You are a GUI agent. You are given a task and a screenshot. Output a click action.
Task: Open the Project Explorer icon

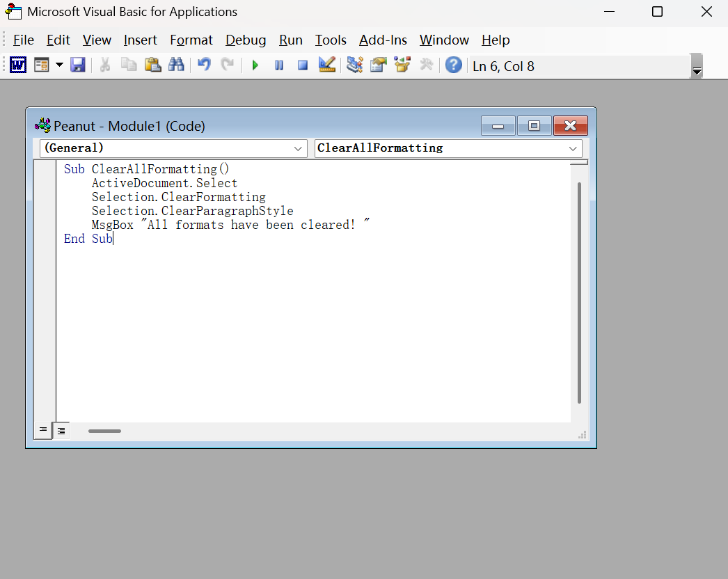pyautogui.click(x=355, y=65)
